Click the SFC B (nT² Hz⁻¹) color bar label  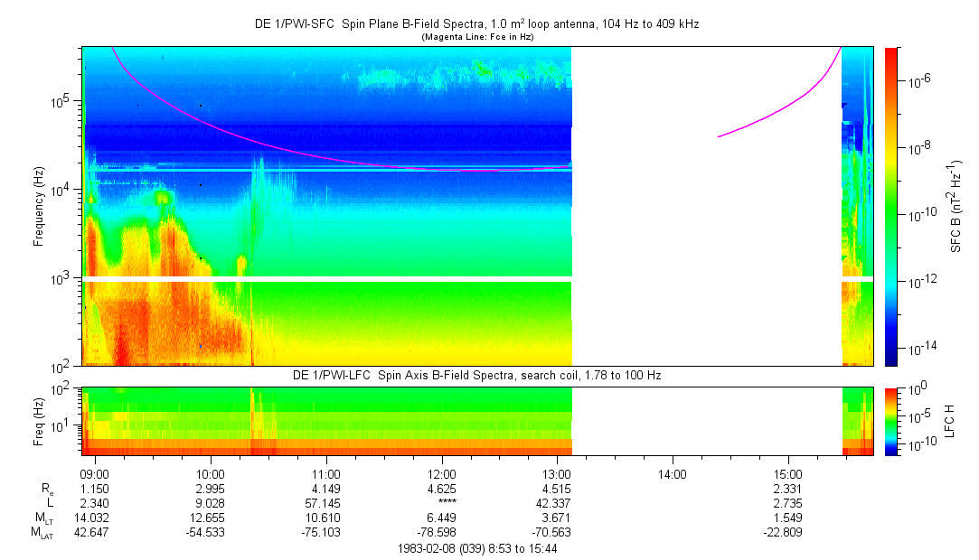point(956,206)
